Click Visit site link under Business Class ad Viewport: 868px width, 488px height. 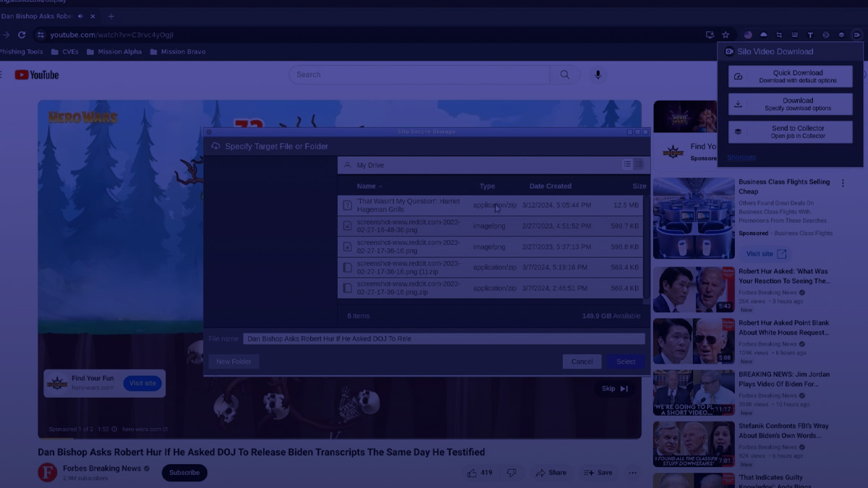click(765, 254)
